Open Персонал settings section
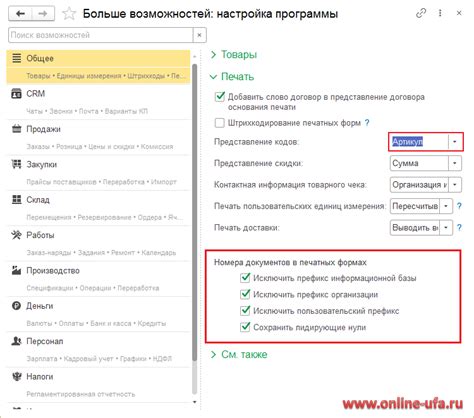This screenshot has width=474, height=418. (x=98, y=349)
